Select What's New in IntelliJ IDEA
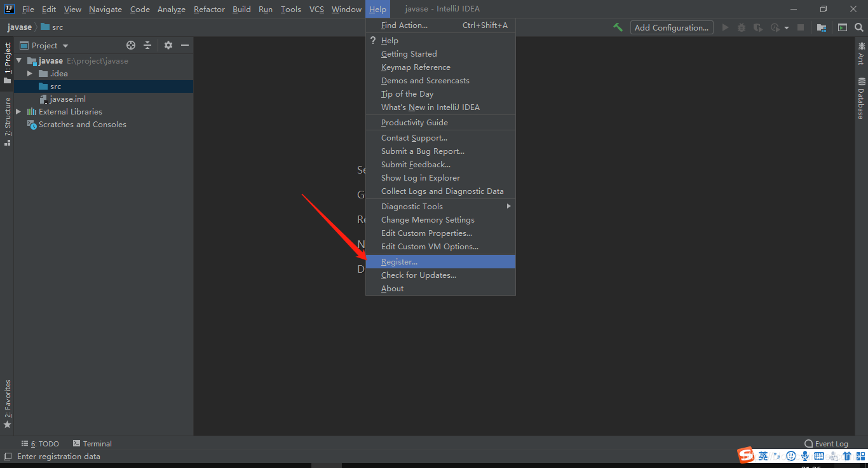 tap(440, 107)
